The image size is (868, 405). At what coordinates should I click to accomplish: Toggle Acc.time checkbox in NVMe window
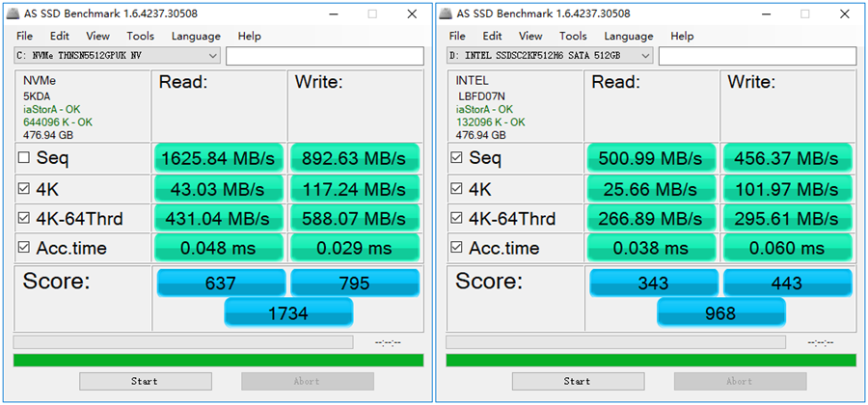coord(23,249)
